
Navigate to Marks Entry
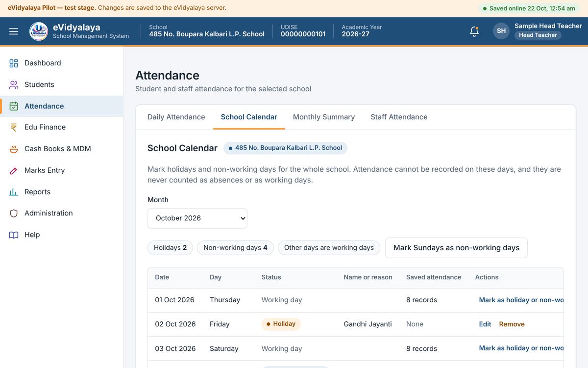(61, 171)
